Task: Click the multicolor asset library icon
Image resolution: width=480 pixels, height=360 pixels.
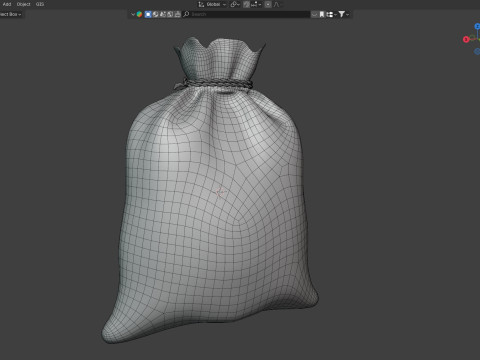Action: 139,14
